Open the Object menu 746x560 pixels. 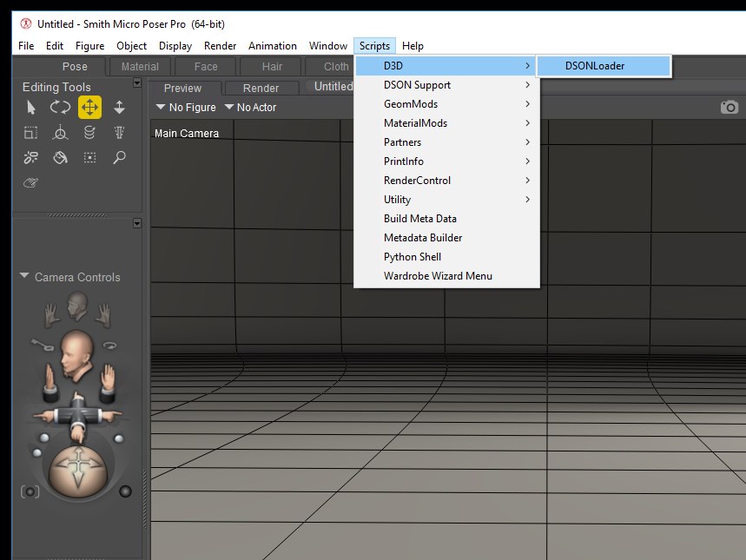(131, 46)
